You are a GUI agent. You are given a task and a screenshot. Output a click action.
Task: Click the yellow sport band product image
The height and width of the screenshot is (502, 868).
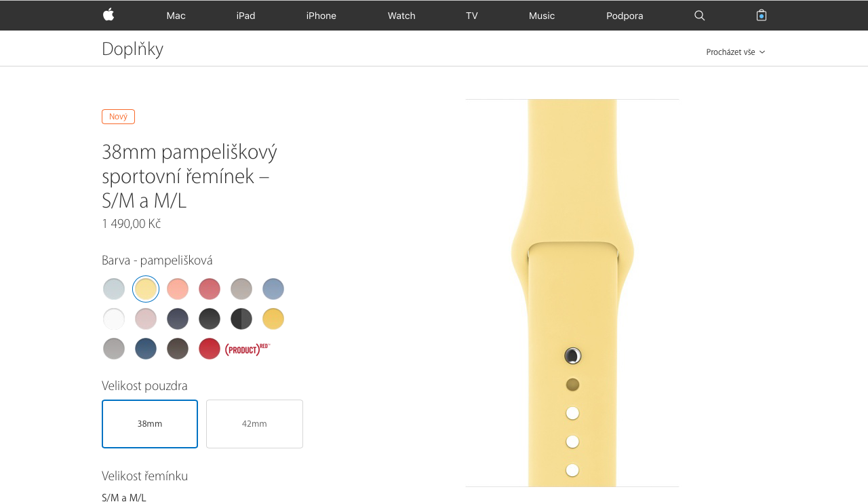coord(572,293)
